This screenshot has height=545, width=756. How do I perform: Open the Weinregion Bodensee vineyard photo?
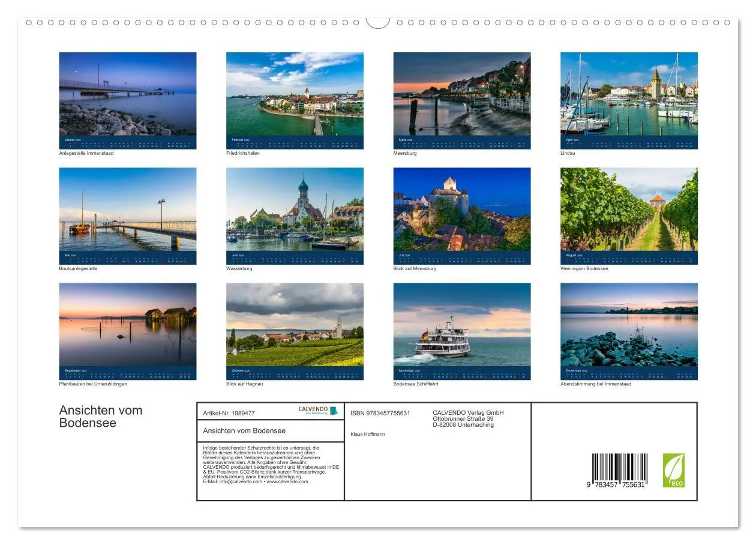(x=629, y=209)
